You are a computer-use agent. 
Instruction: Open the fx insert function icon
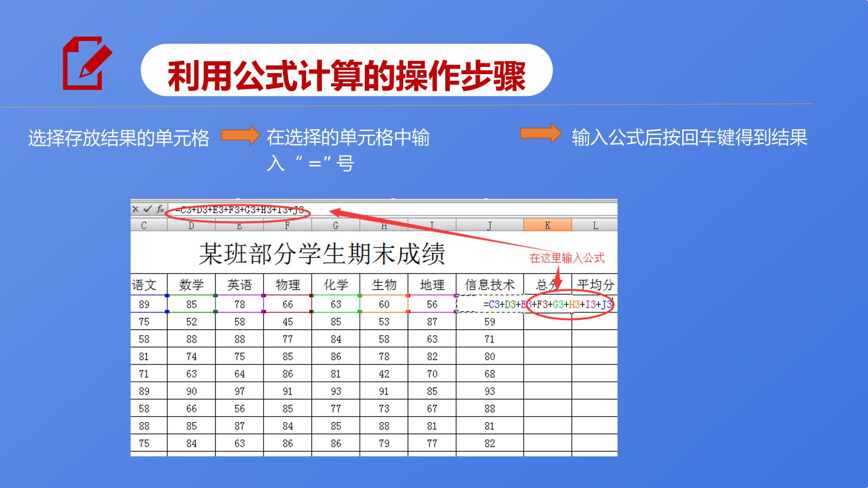[160, 209]
